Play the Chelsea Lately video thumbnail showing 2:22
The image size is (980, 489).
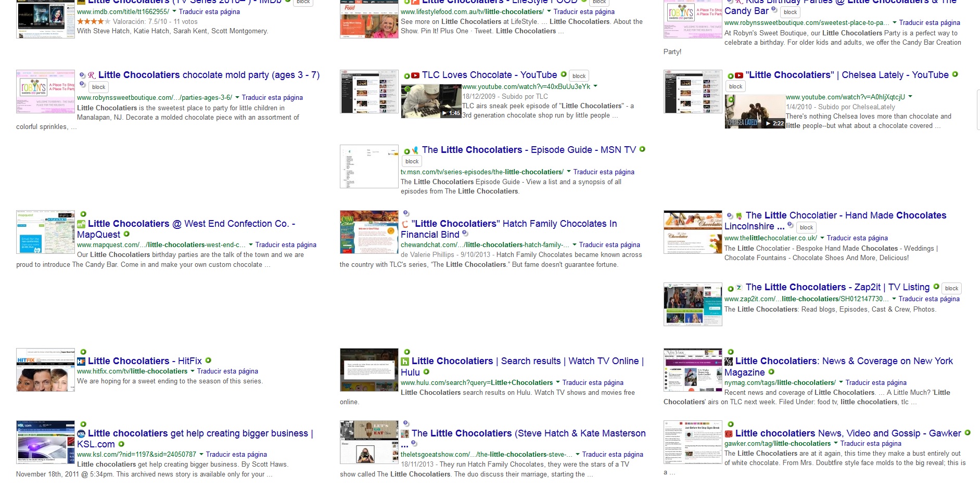(755, 111)
